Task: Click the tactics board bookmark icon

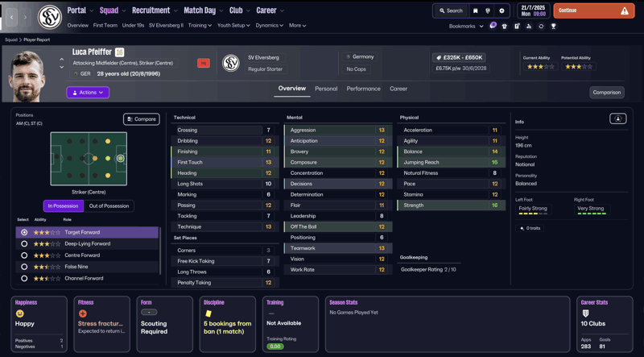Action: click(x=517, y=27)
